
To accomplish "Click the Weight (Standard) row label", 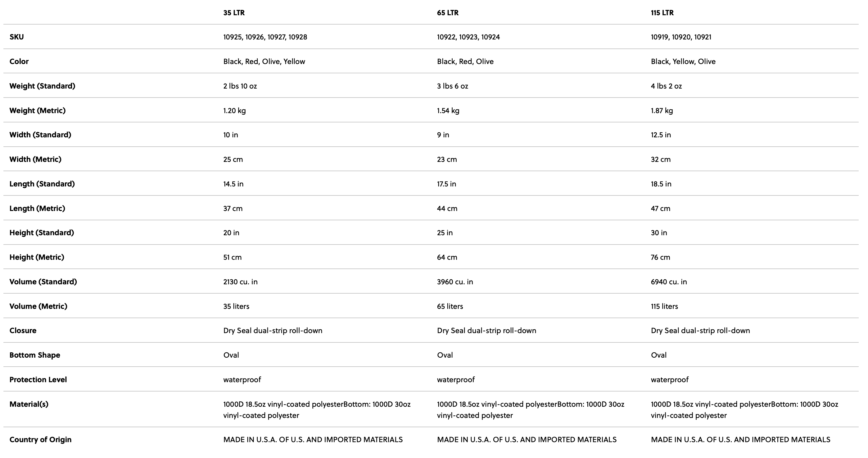I will click(x=42, y=86).
